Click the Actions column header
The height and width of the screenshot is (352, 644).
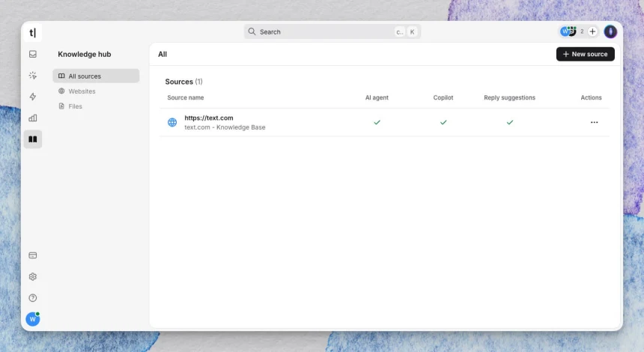[x=591, y=98]
